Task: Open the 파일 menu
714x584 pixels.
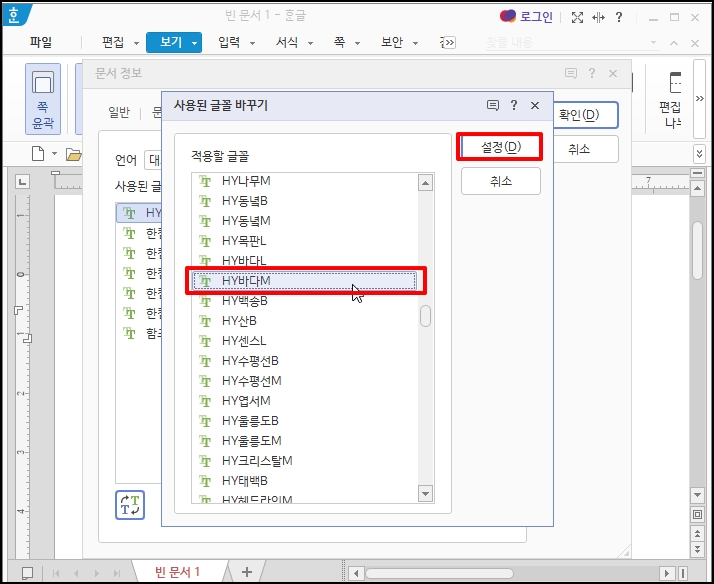Action: (41, 42)
